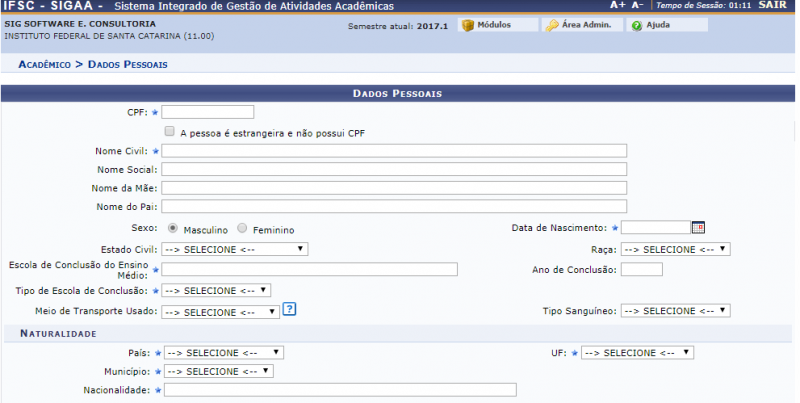Expand the Raça dropdown

(675, 249)
